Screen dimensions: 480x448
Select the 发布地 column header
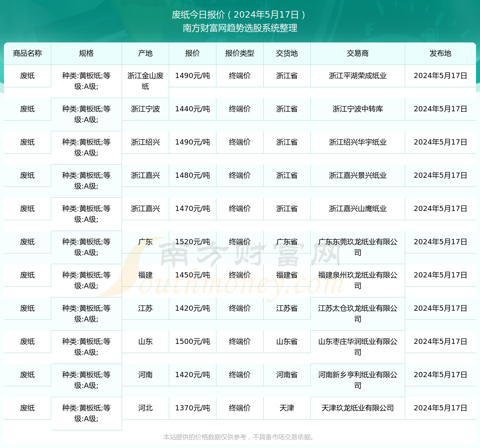pyautogui.click(x=440, y=53)
